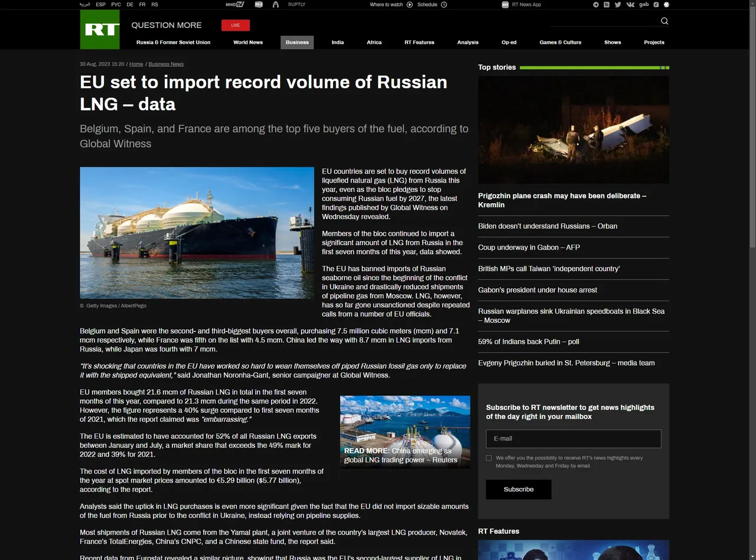Click the Schedule clock icon

444,5
